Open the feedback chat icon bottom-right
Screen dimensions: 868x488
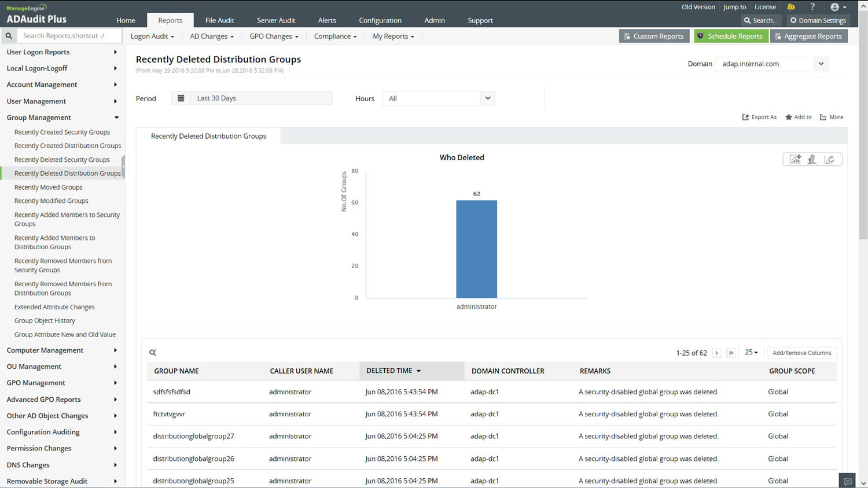(847, 481)
